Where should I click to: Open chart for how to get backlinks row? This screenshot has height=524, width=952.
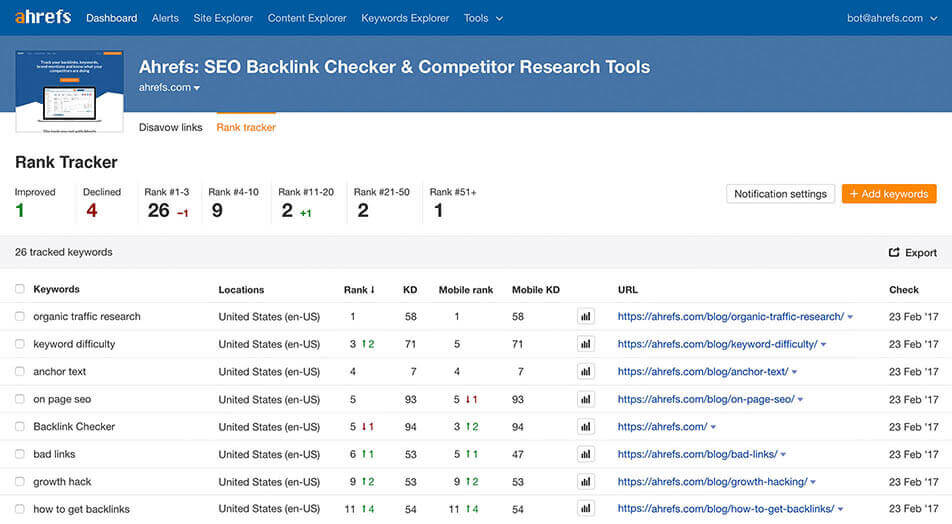pyautogui.click(x=585, y=509)
